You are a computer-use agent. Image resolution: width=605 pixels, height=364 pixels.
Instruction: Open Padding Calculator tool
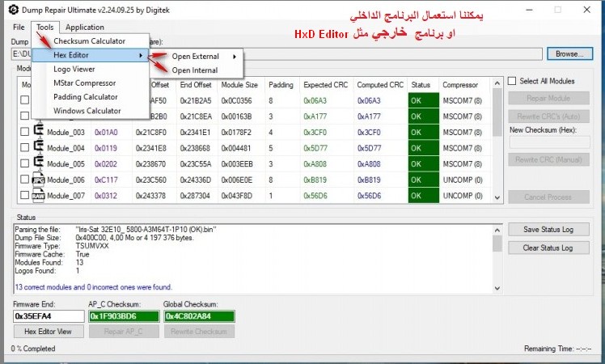91,96
